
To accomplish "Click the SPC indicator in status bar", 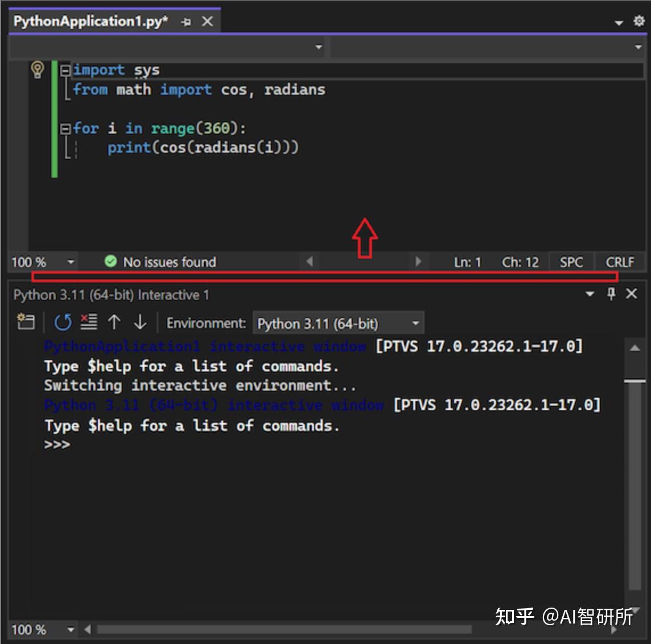I will coord(571,262).
